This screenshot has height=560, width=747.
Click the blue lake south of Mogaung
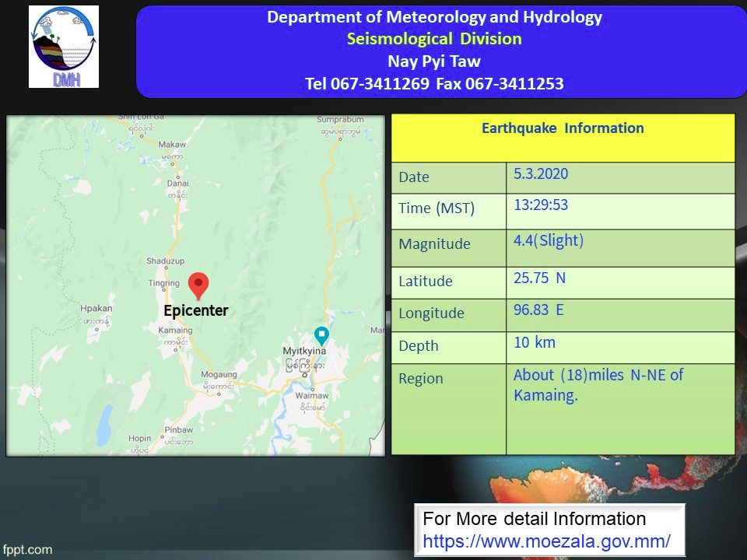(x=103, y=425)
